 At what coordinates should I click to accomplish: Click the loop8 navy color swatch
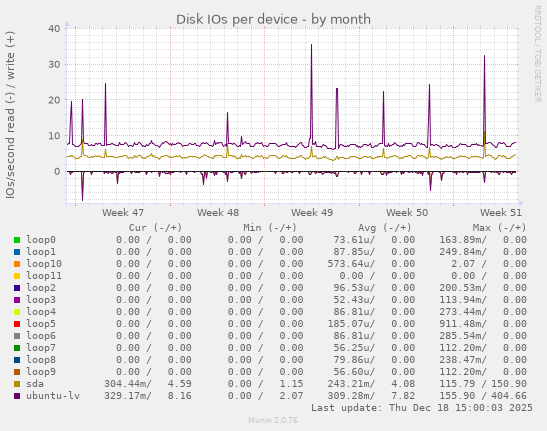coord(17,360)
